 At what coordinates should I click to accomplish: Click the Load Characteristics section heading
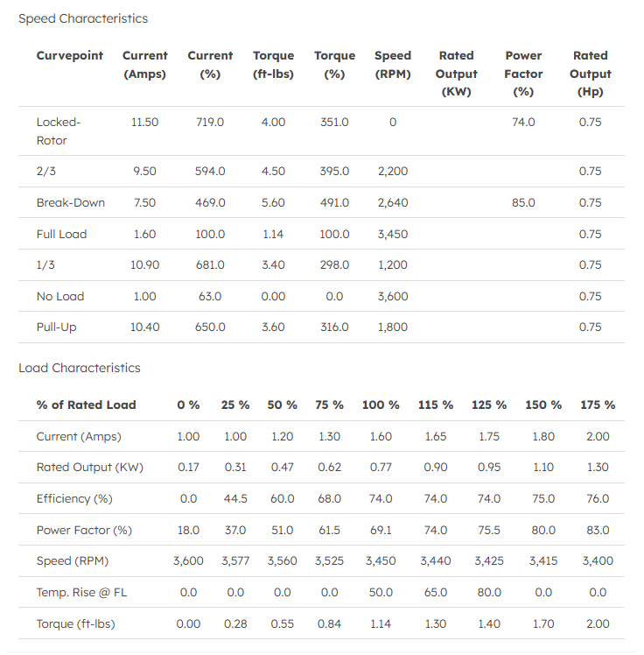[x=80, y=368]
